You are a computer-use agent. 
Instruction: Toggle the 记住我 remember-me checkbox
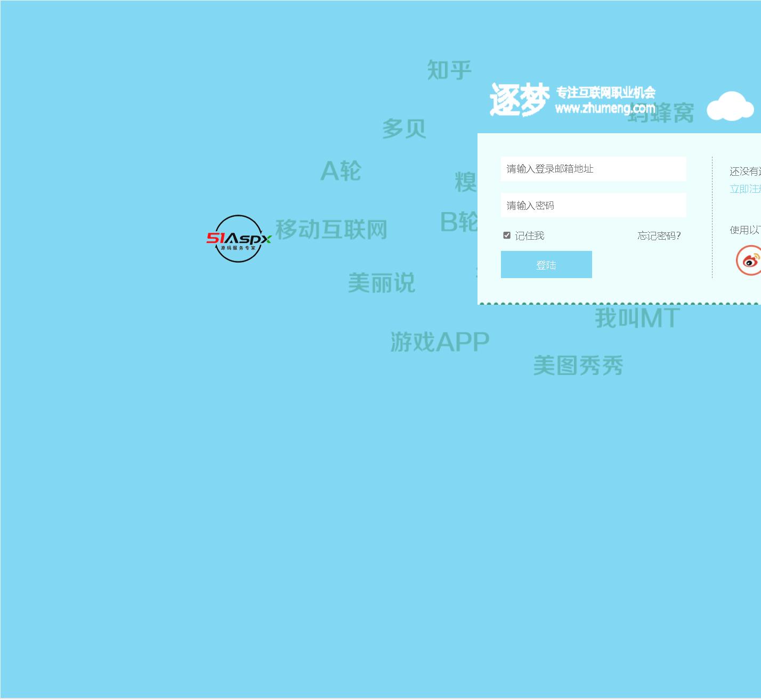click(x=507, y=235)
